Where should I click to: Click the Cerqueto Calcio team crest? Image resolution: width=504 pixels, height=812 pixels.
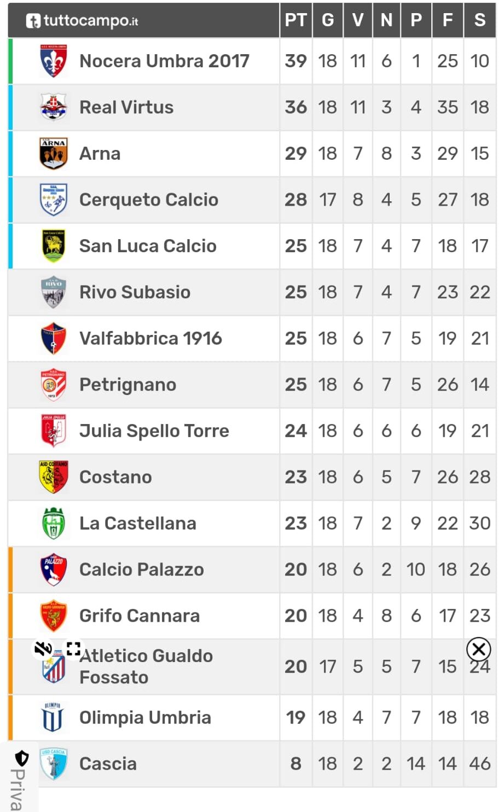tap(54, 200)
